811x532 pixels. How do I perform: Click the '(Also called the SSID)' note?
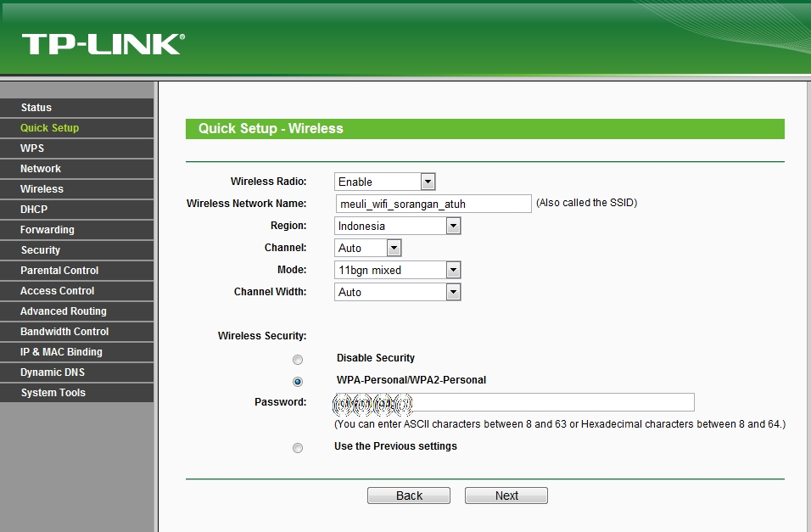[x=586, y=203]
